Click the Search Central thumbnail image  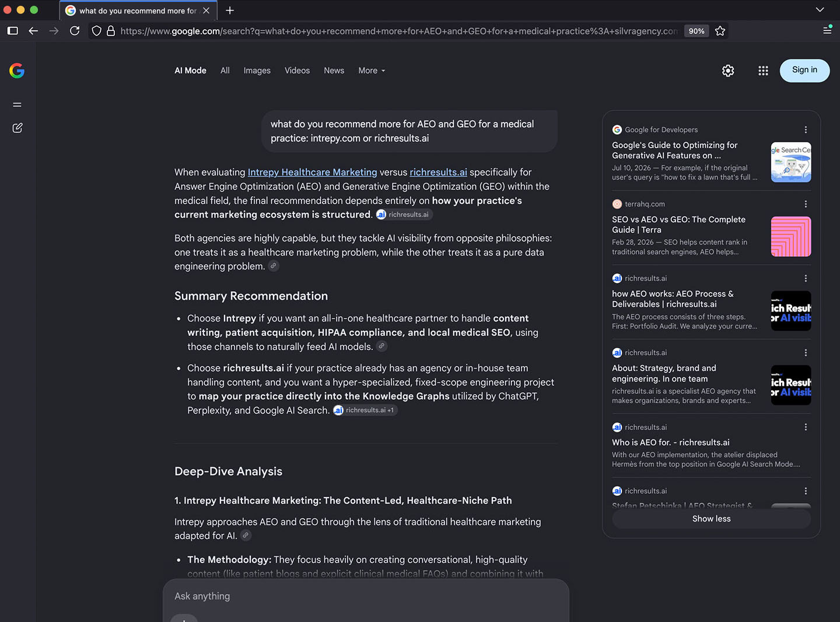[x=791, y=162]
